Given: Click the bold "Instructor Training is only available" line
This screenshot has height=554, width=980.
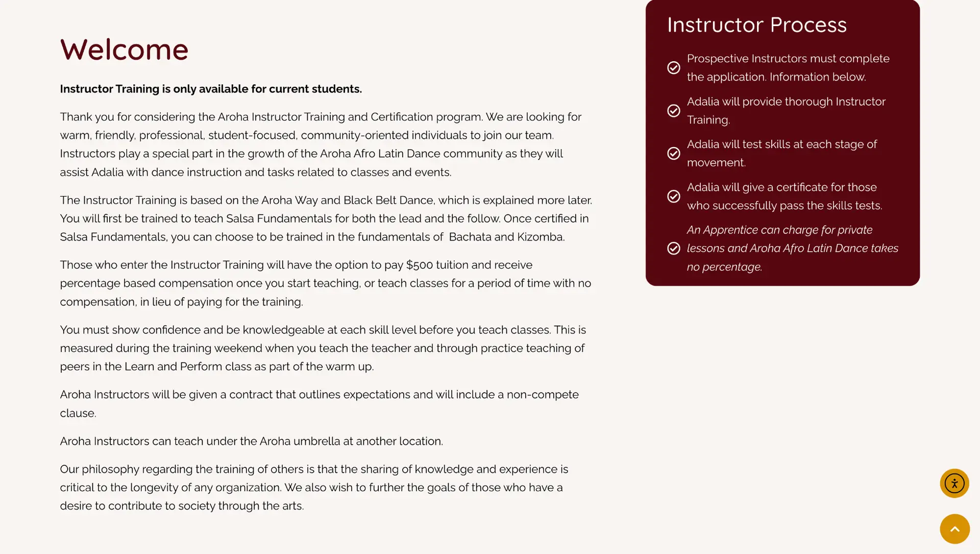Looking at the screenshot, I should coord(211,89).
